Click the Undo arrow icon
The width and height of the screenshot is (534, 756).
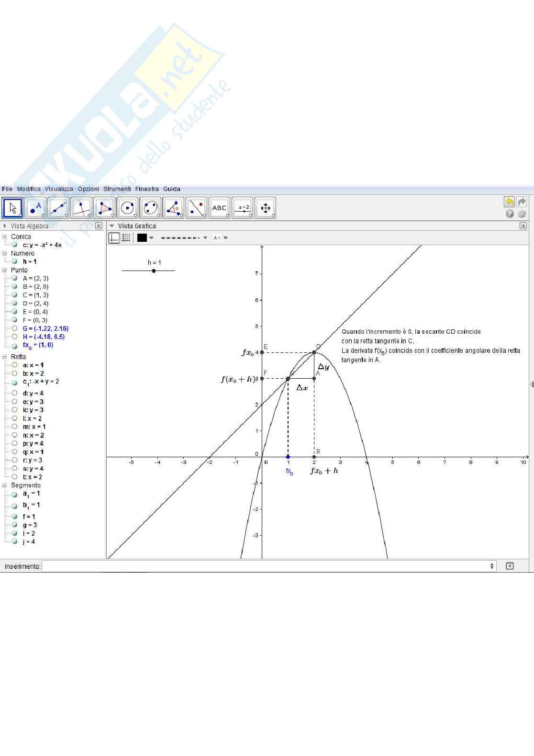[510, 202]
